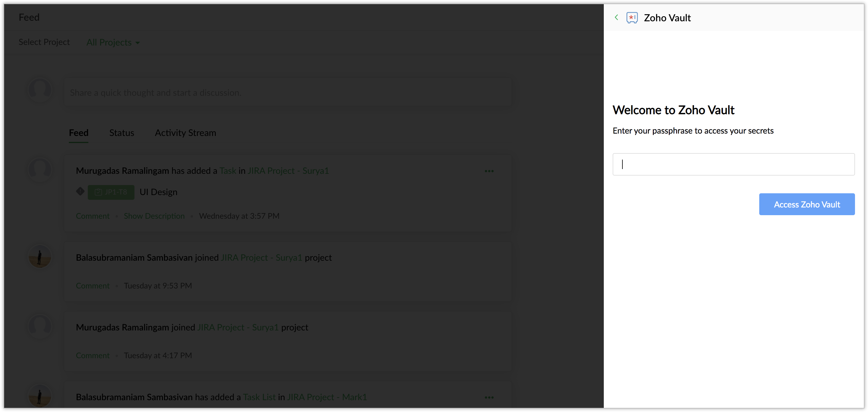Image resolution: width=868 pixels, height=412 pixels.
Task: Expand the All Projects dropdown
Action: [113, 43]
